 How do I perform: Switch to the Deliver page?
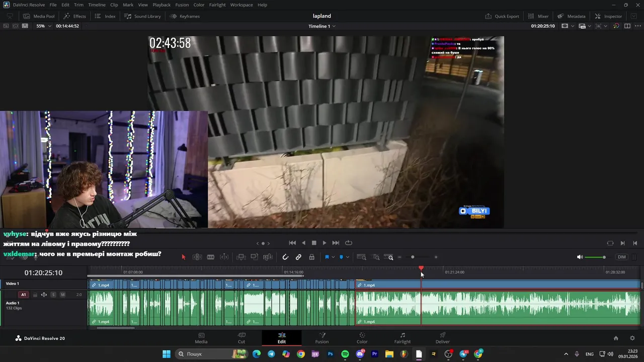(443, 338)
